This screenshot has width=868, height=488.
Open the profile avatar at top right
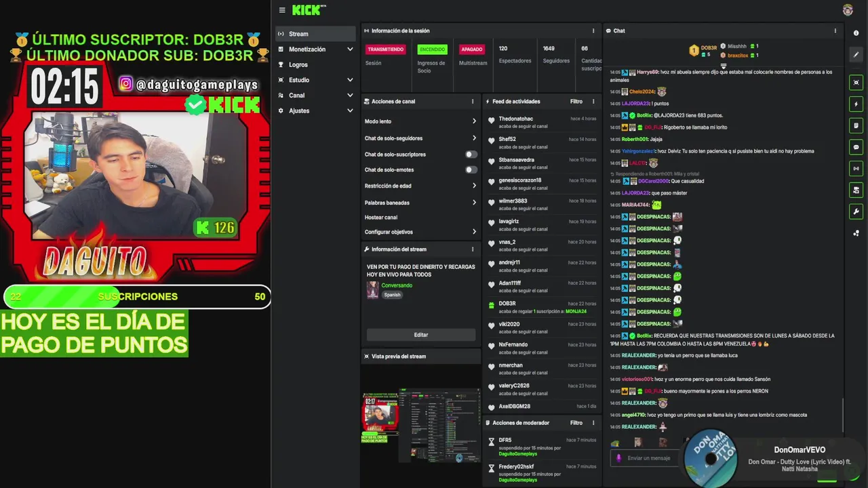pos(848,9)
